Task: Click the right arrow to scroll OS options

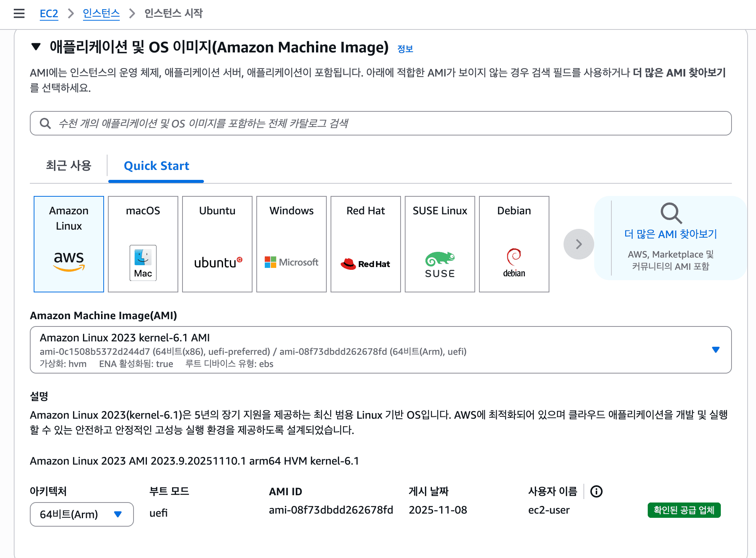Action: (x=578, y=244)
